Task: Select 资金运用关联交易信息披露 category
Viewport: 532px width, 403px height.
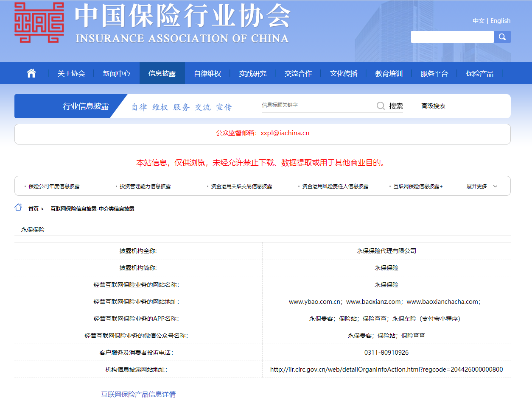Action: [241, 186]
